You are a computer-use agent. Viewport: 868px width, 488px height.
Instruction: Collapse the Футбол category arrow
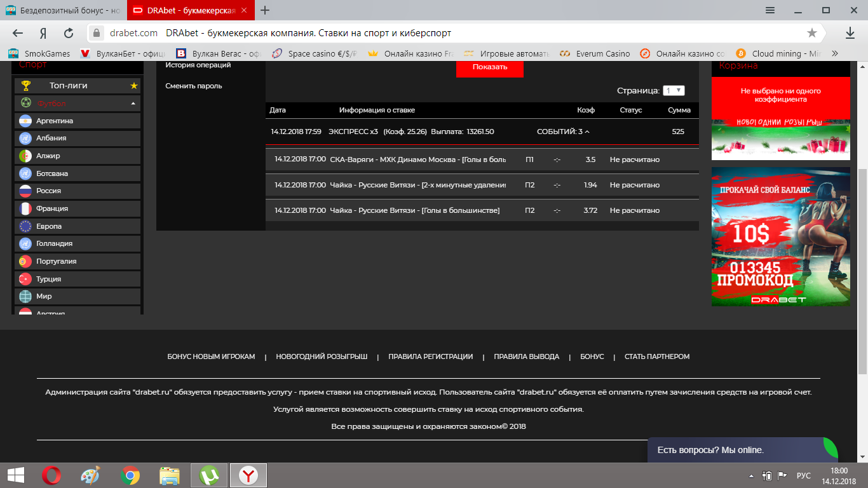[133, 103]
